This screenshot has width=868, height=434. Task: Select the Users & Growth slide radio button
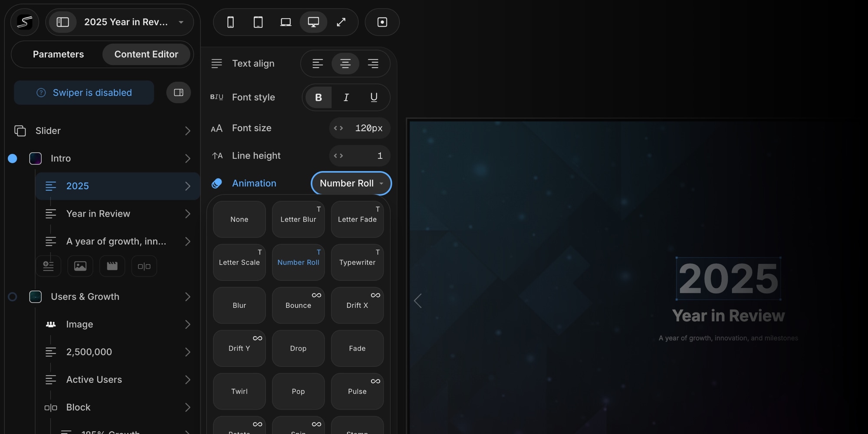pyautogui.click(x=13, y=297)
